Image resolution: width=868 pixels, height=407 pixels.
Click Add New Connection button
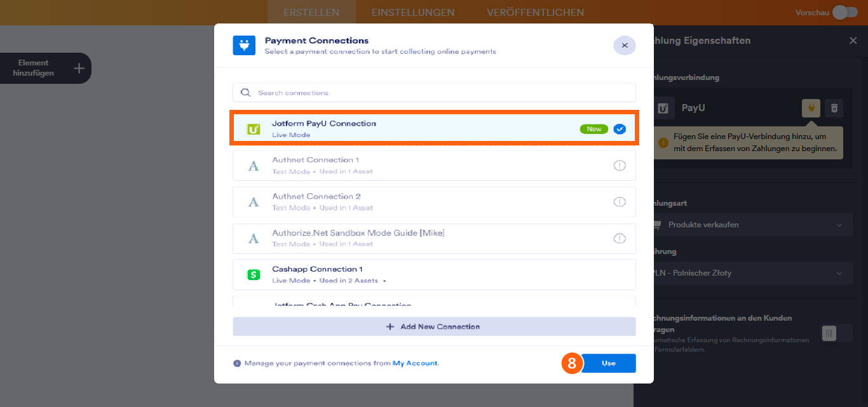click(x=434, y=326)
